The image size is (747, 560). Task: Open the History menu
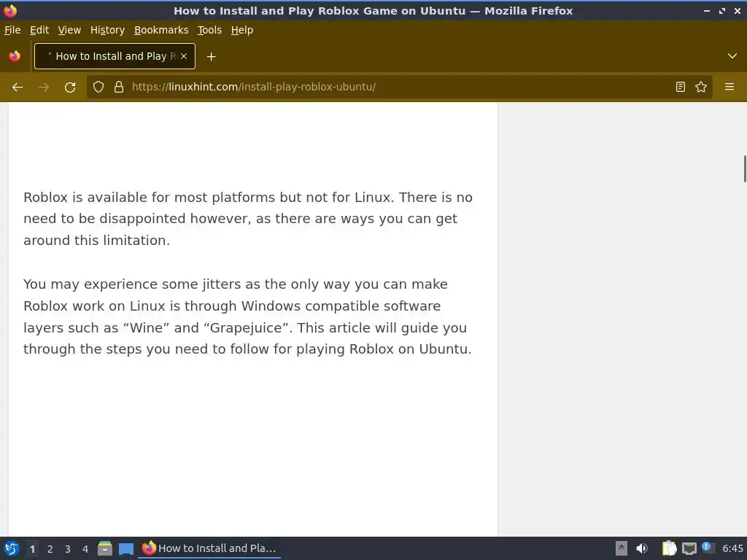(108, 30)
